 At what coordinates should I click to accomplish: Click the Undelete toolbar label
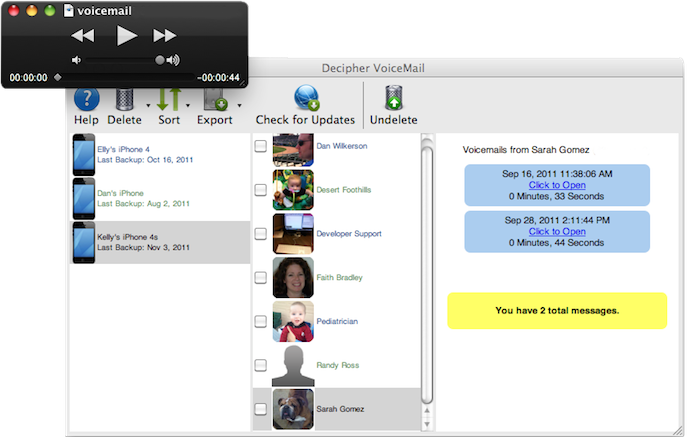(394, 120)
